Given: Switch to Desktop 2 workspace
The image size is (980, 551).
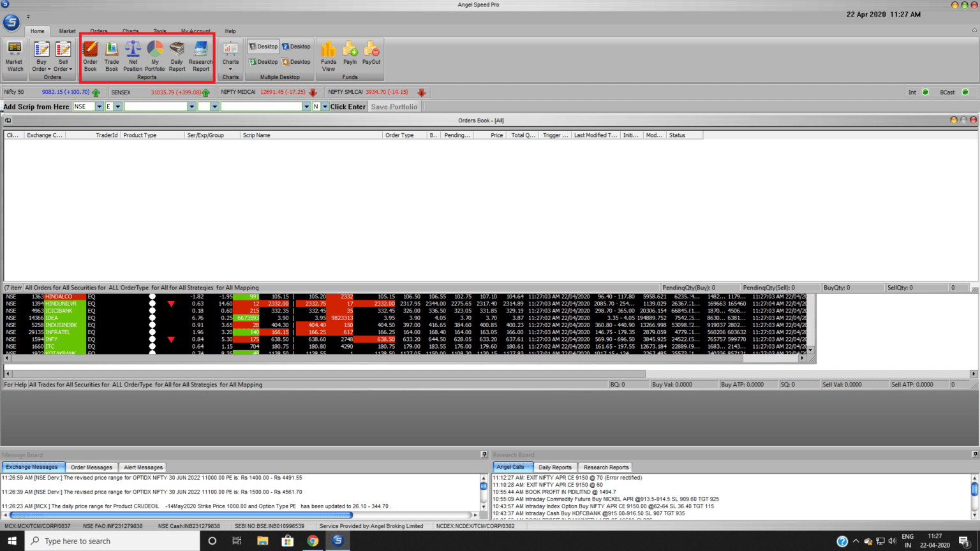Looking at the screenshot, I should click(295, 46).
